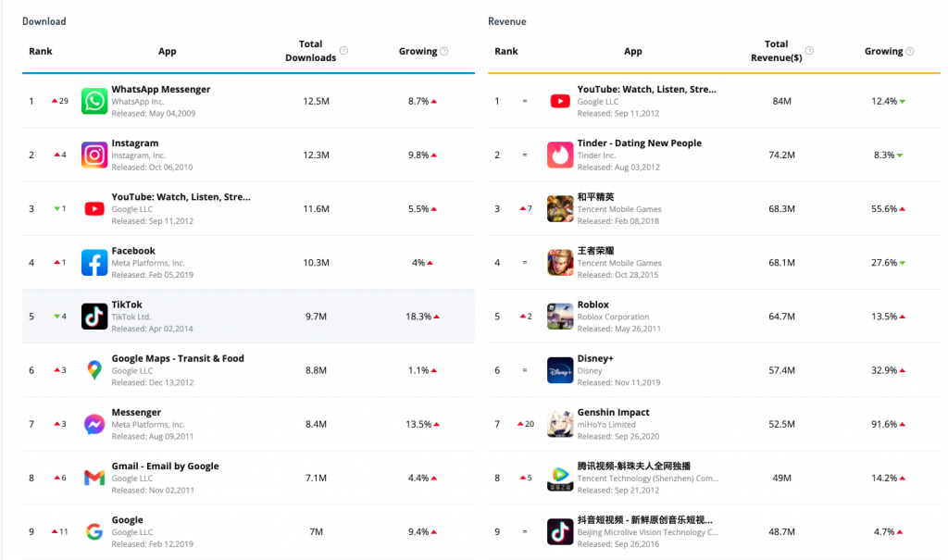Image resolution: width=948 pixels, height=560 pixels.
Task: Click the Total Revenue help icon
Action: 809,51
